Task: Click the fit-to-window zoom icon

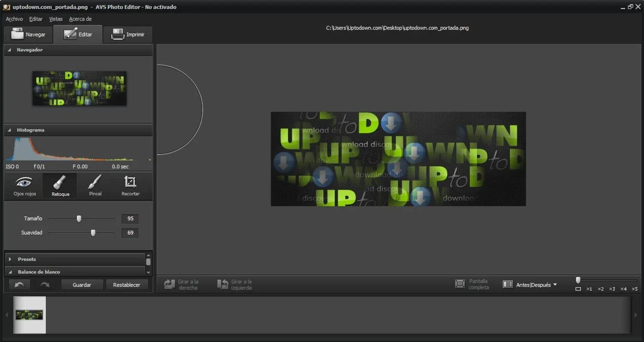Action: click(x=578, y=289)
